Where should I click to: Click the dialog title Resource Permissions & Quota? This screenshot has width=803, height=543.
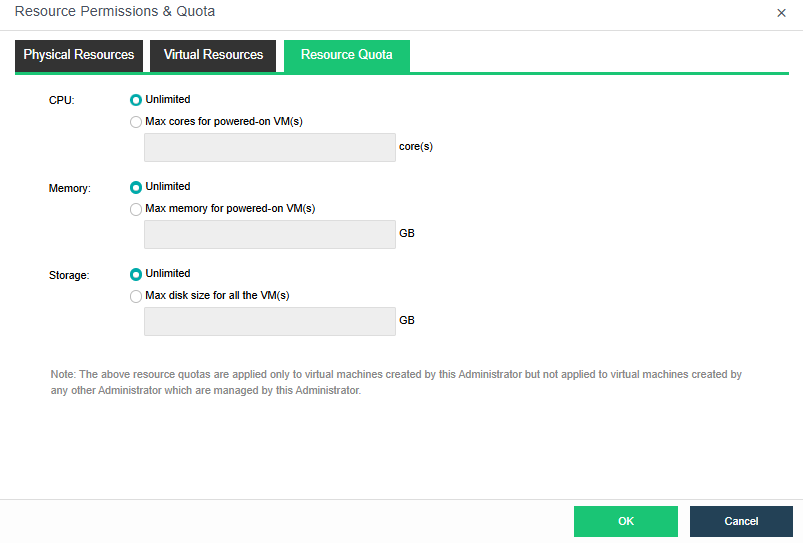[x=115, y=12]
